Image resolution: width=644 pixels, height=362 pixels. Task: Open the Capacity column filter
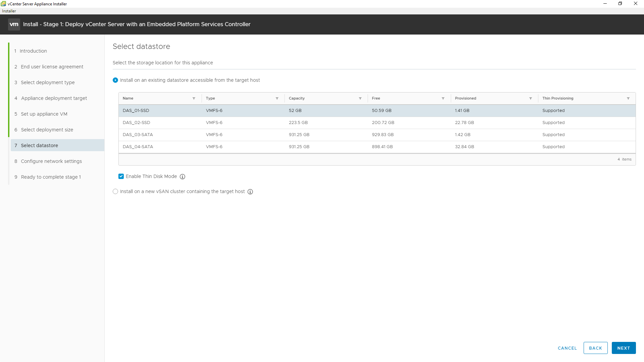[360, 99]
